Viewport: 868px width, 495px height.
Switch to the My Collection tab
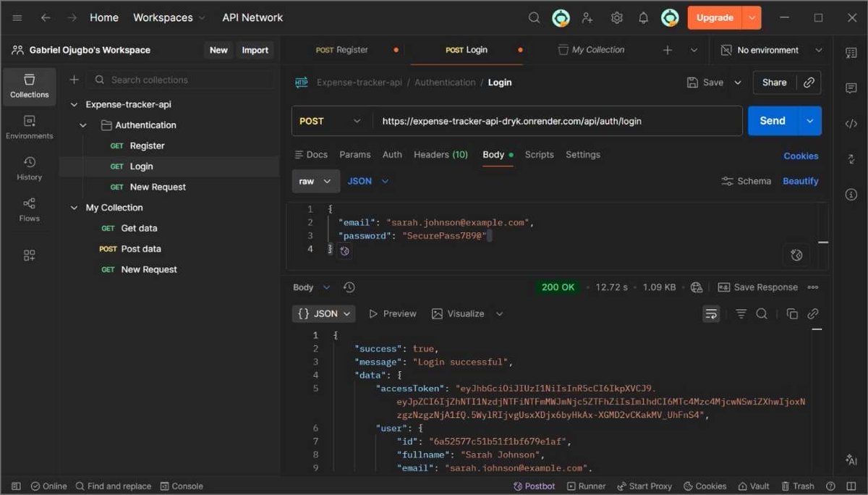coord(591,50)
